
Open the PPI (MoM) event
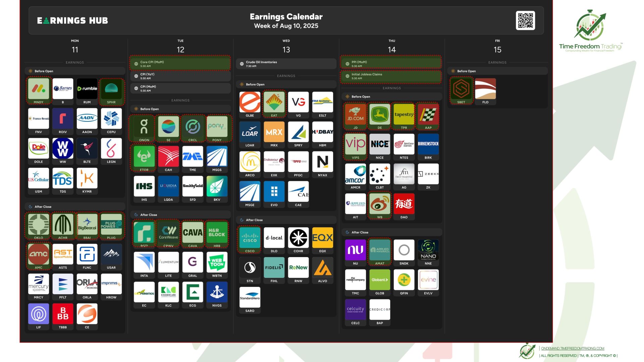click(391, 64)
